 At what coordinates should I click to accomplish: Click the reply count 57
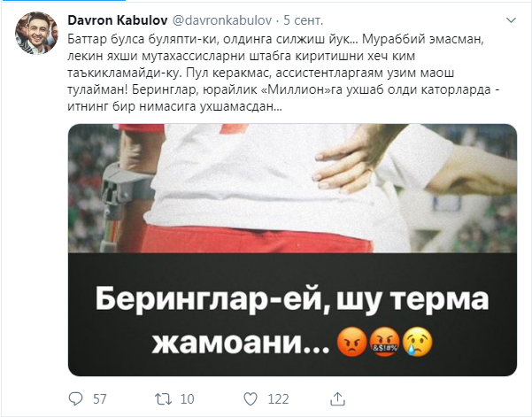pyautogui.click(x=100, y=399)
